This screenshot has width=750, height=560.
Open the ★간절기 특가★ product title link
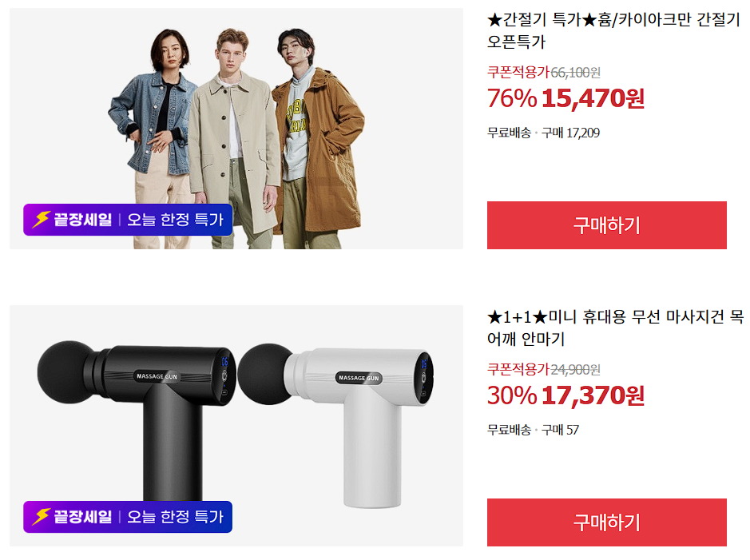613,30
